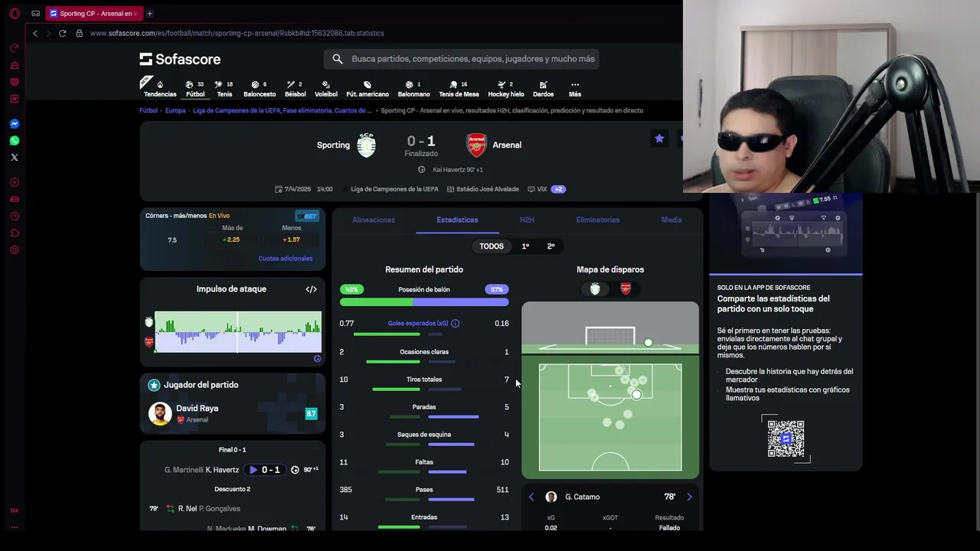Go back to the previous page
Viewport: 980px width, 551px height.
coord(34,33)
